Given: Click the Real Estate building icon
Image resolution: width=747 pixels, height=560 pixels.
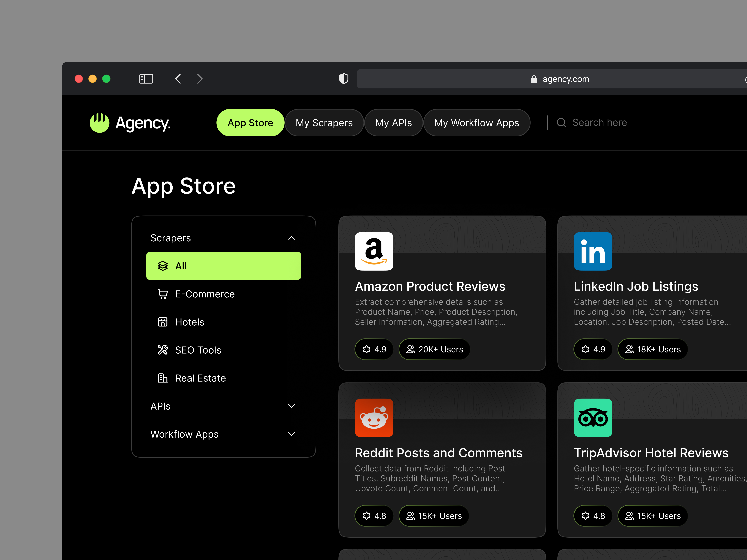Looking at the screenshot, I should (x=163, y=378).
